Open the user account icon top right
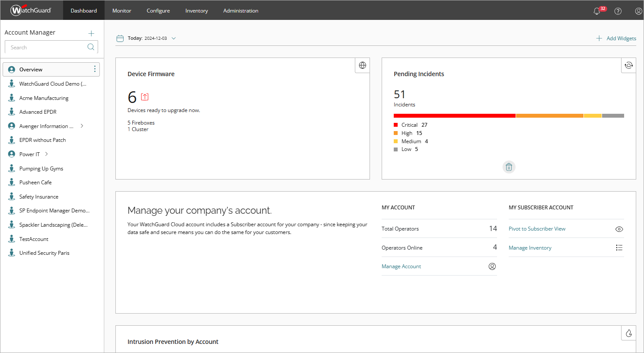This screenshot has width=644, height=353. 638,11
